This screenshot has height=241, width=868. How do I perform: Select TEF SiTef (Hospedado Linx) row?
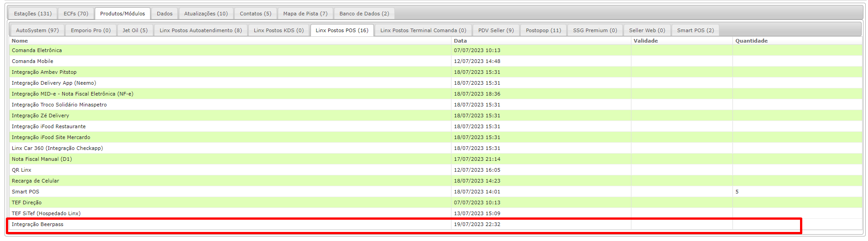[436, 213]
